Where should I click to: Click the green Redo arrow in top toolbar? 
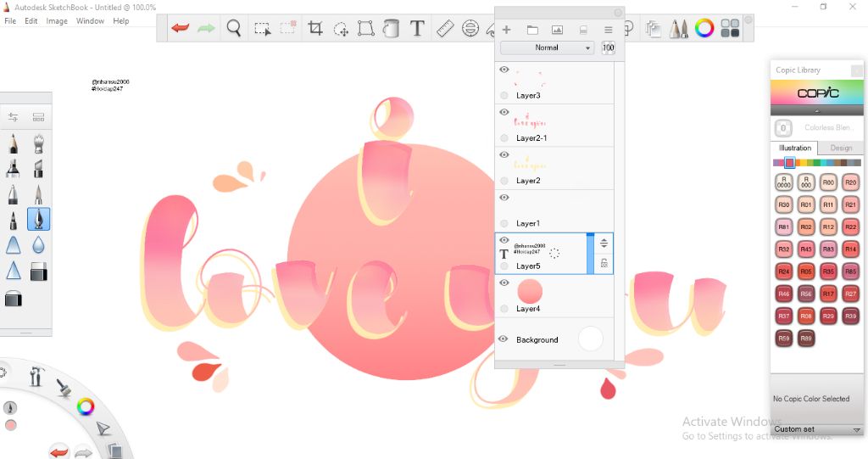pyautogui.click(x=206, y=28)
